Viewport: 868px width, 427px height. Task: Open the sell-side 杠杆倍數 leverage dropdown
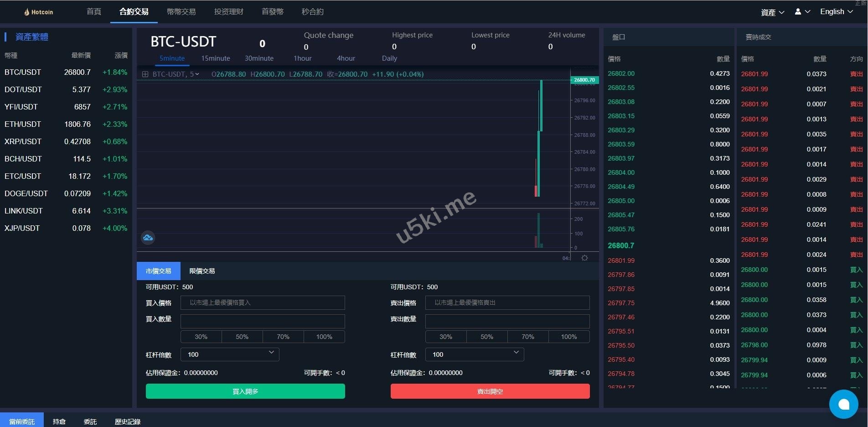475,354
